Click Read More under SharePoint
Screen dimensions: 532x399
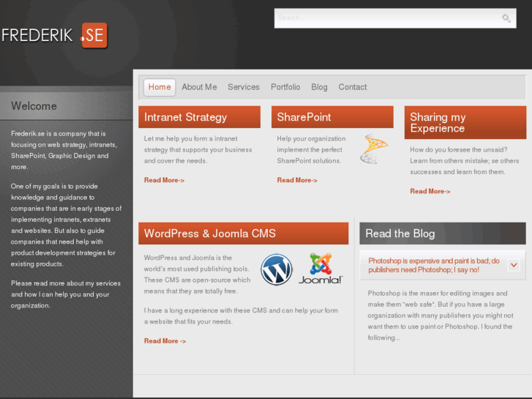297,180
